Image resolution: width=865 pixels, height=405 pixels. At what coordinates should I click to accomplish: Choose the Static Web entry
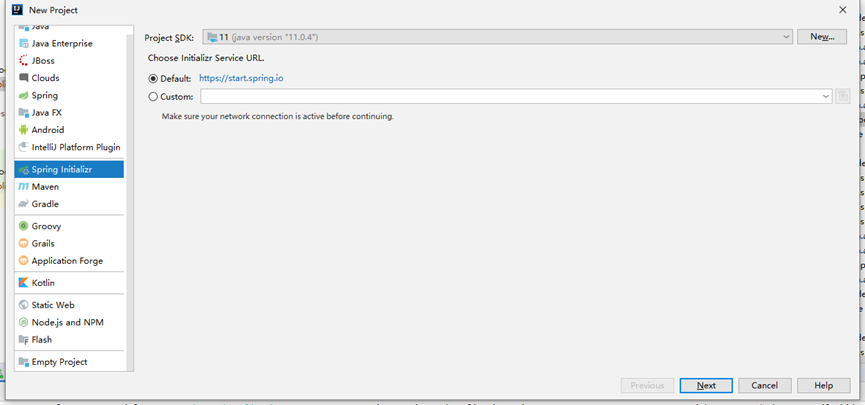click(x=53, y=305)
